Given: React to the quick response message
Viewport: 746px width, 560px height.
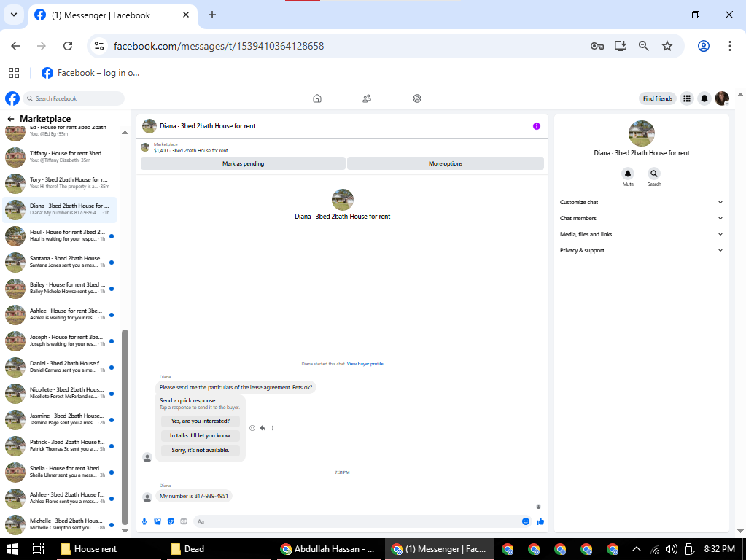Looking at the screenshot, I should 252,428.
